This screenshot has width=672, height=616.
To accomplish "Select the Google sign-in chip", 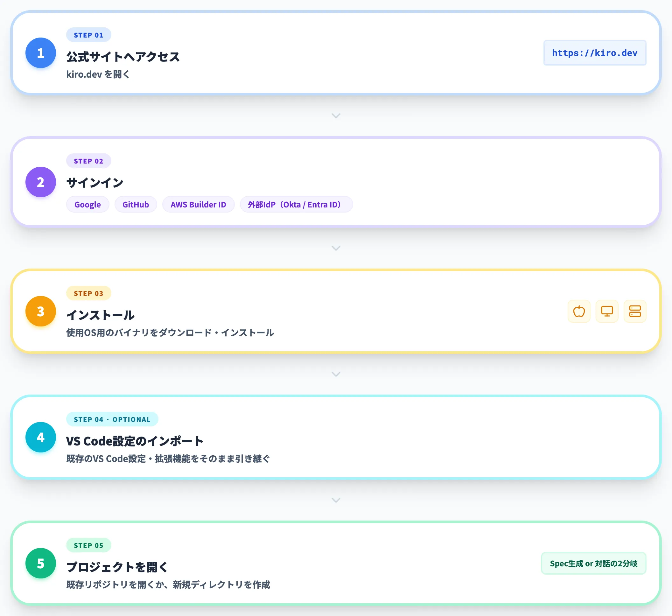I will 88,204.
